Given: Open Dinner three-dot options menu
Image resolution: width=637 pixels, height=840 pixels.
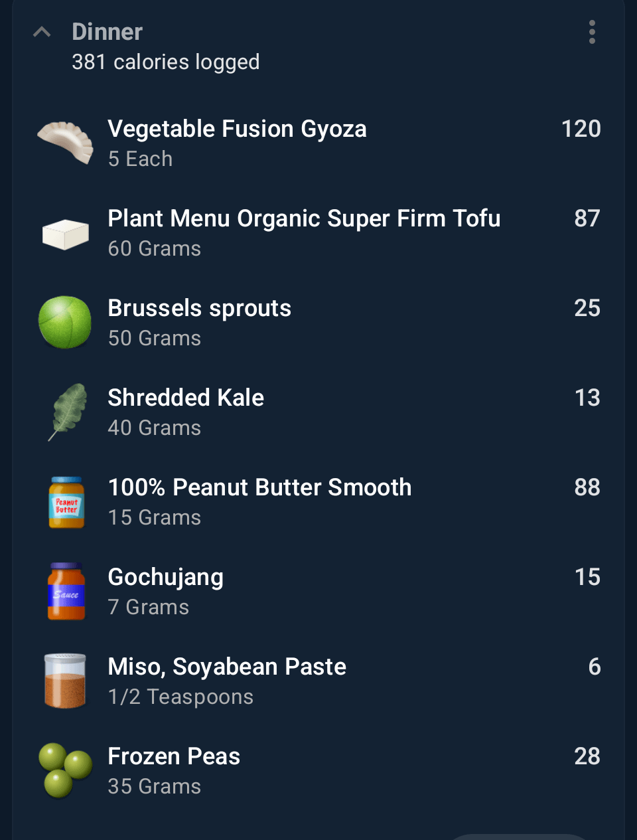Looking at the screenshot, I should (592, 32).
